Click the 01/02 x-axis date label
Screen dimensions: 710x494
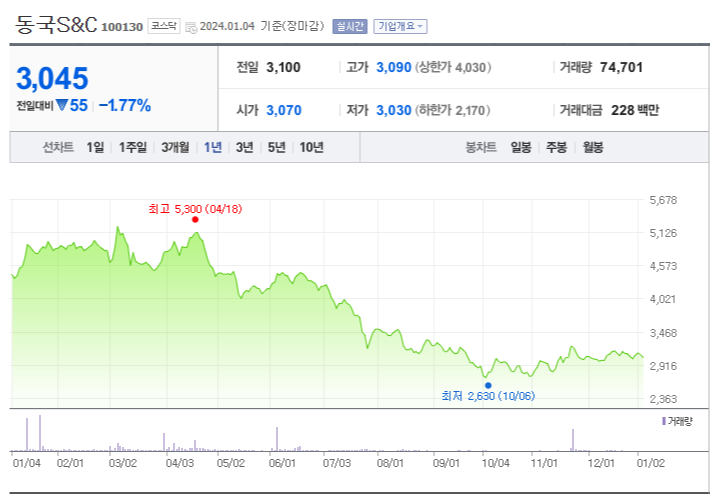pyautogui.click(x=650, y=464)
